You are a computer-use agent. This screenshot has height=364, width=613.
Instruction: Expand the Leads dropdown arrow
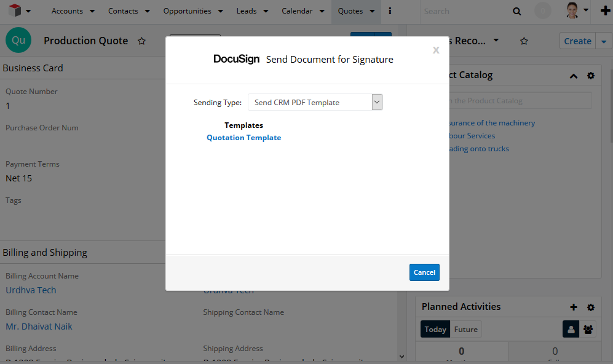tap(266, 11)
